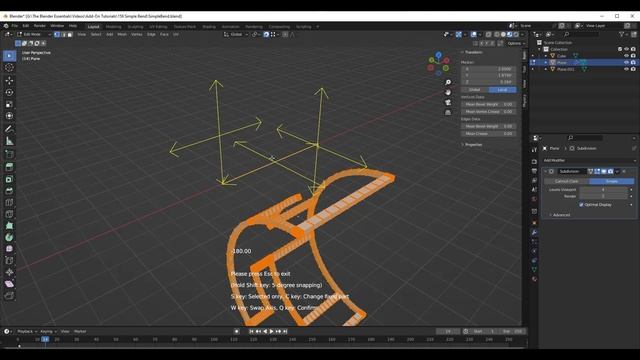Open the Global transform orientation dropdown
The height and width of the screenshot is (360, 640).
(236, 35)
